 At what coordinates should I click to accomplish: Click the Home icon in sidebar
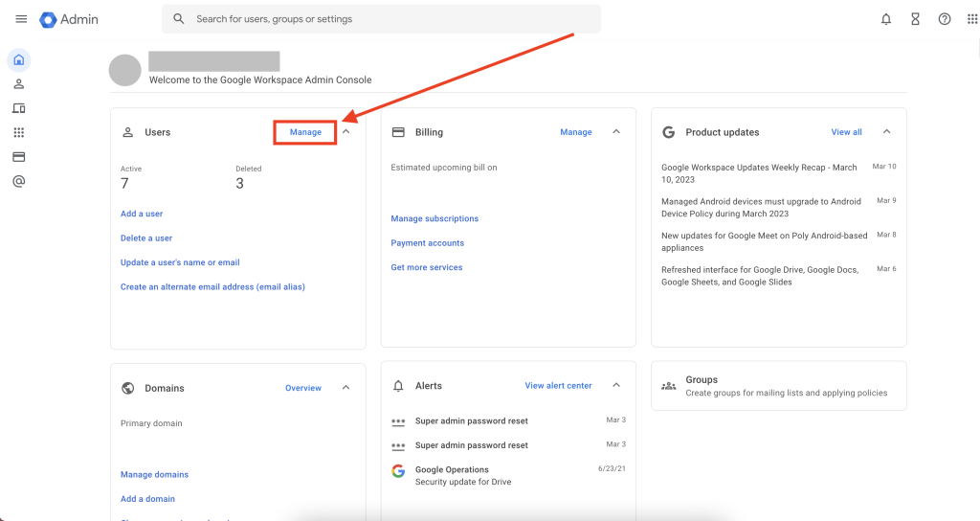tap(18, 60)
